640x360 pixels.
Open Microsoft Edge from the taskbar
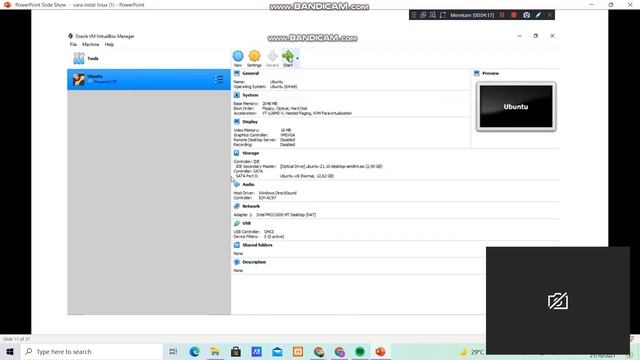pos(194,351)
